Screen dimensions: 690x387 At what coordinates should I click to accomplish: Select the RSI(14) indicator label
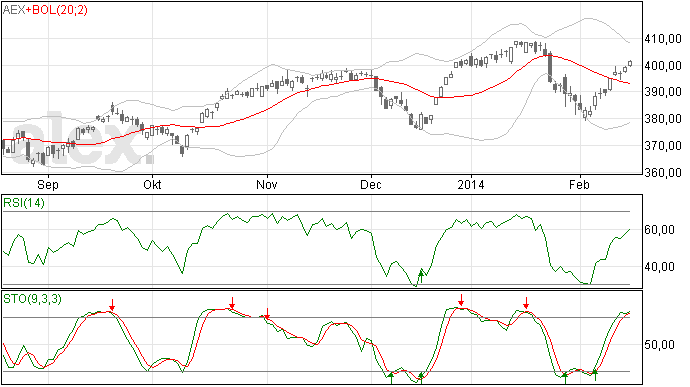(x=24, y=203)
